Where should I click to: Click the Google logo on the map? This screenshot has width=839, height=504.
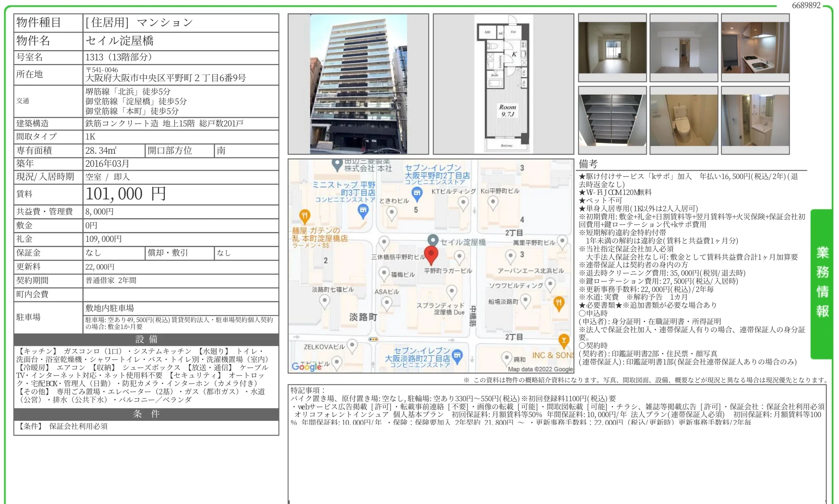click(x=306, y=366)
